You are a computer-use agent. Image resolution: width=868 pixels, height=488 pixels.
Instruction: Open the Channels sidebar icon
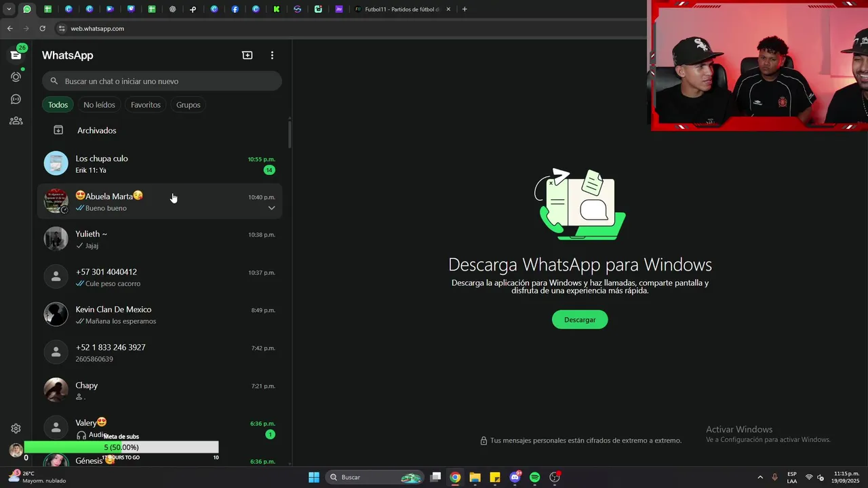16,99
